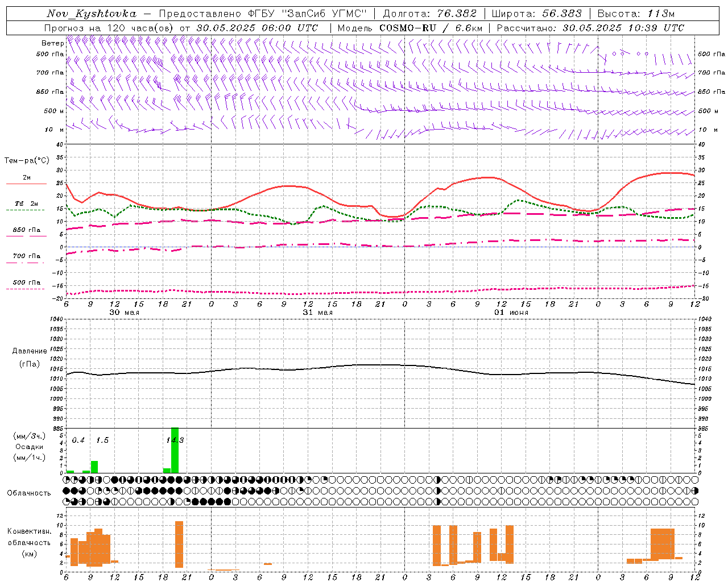Click the 1.5 precipitation amount label
Image resolution: width=728 pixels, height=582 pixels.
click(102, 440)
